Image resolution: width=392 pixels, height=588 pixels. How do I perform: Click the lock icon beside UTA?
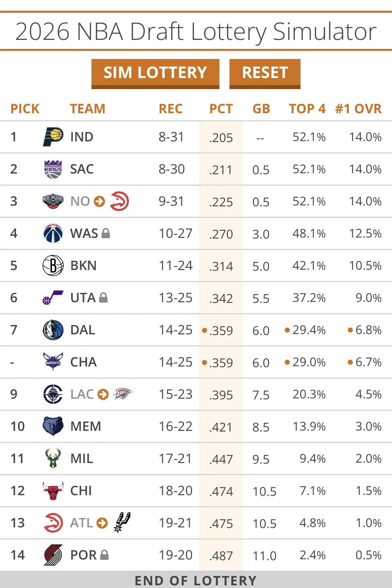(104, 298)
